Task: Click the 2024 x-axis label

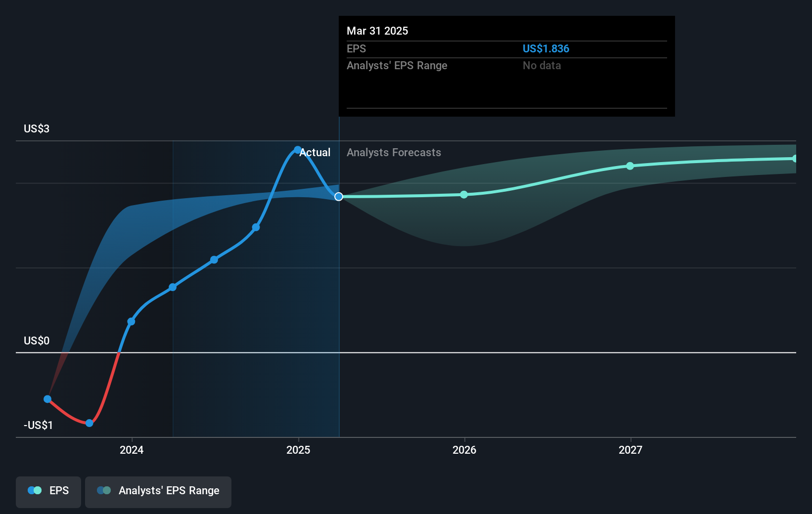Action: tap(132, 450)
